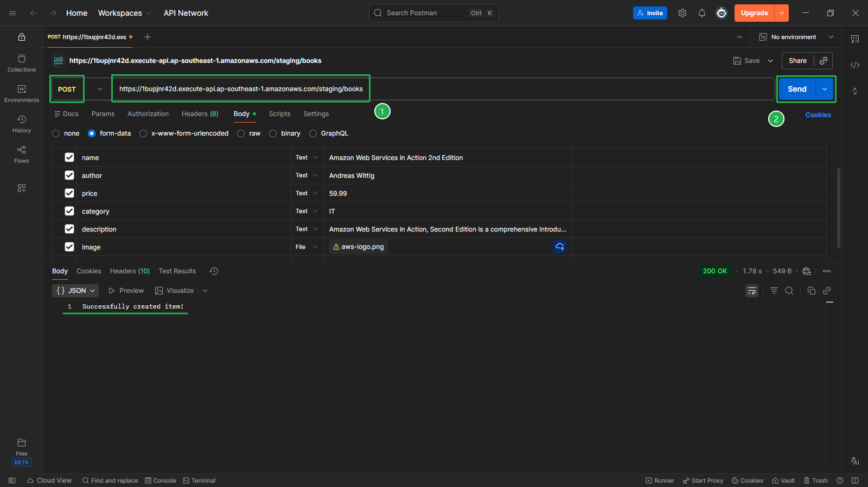Click the Share button
868x487 pixels.
797,61
